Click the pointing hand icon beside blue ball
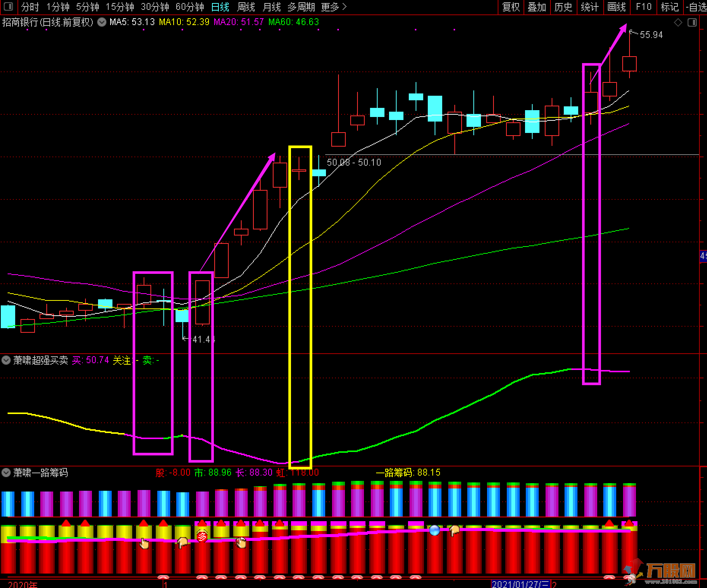The width and height of the screenshot is (707, 588). coord(454,530)
